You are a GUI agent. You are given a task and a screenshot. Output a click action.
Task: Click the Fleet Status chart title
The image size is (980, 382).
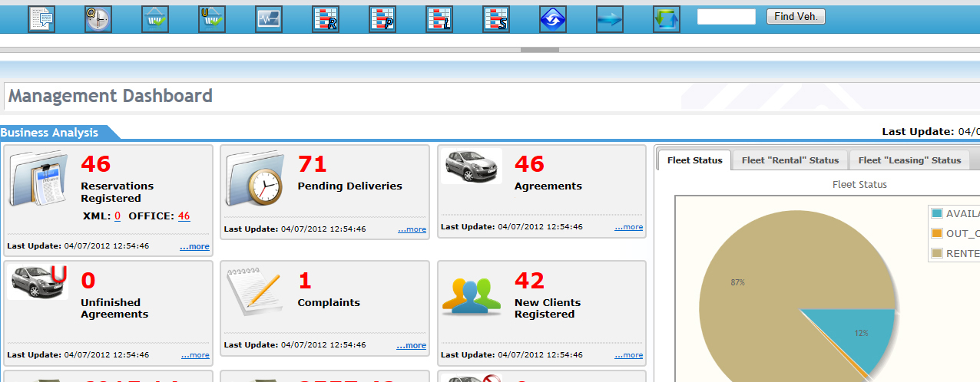859,185
